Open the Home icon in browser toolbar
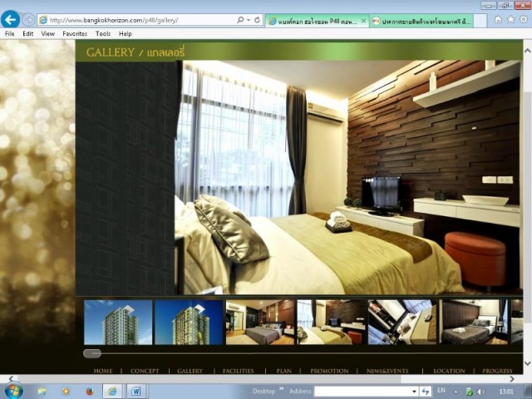The image size is (532, 399). [498, 19]
